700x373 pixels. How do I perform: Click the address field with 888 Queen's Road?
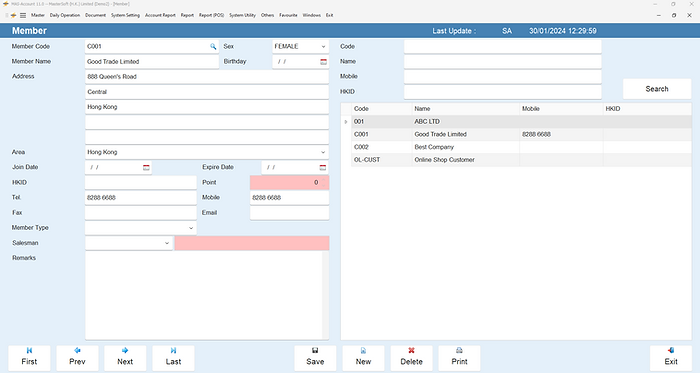pyautogui.click(x=207, y=77)
